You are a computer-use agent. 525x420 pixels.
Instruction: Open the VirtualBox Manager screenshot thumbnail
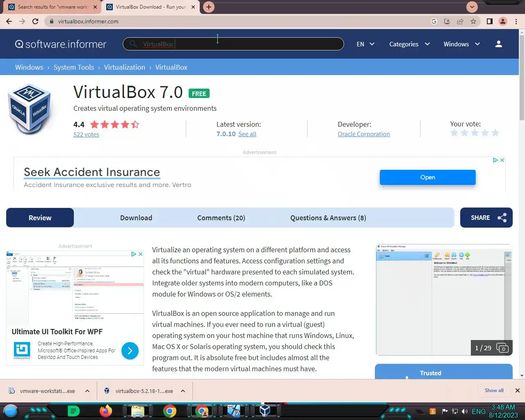(444, 300)
